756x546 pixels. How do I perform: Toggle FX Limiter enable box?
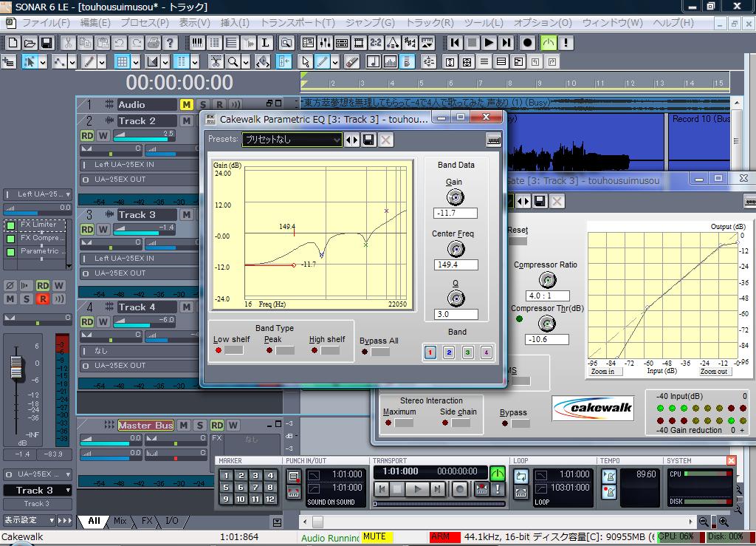coord(10,225)
